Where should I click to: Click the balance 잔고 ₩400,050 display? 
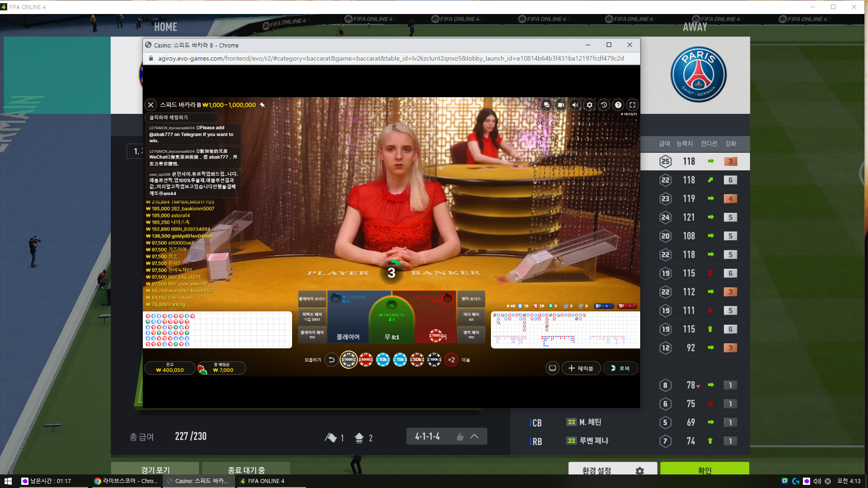pos(170,368)
